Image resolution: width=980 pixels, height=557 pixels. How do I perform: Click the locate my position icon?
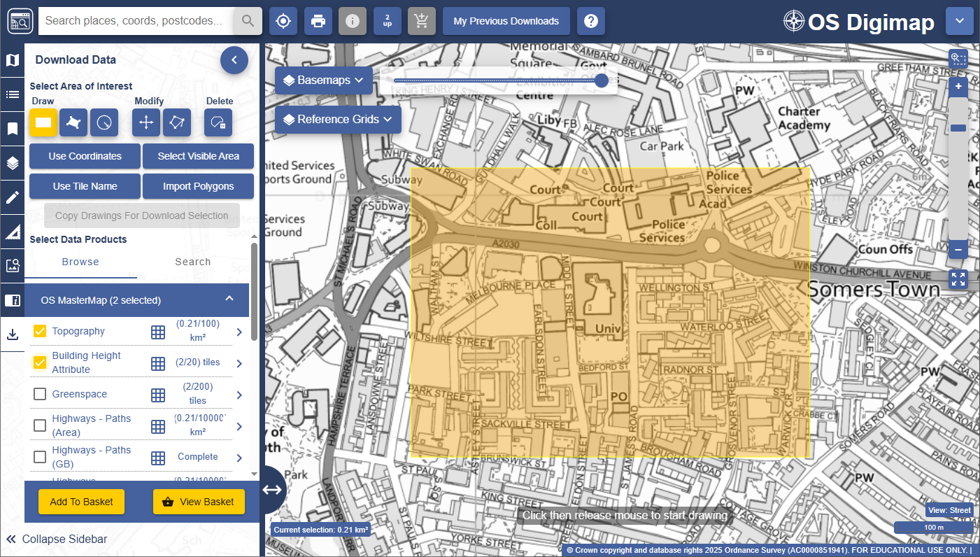pyautogui.click(x=283, y=21)
